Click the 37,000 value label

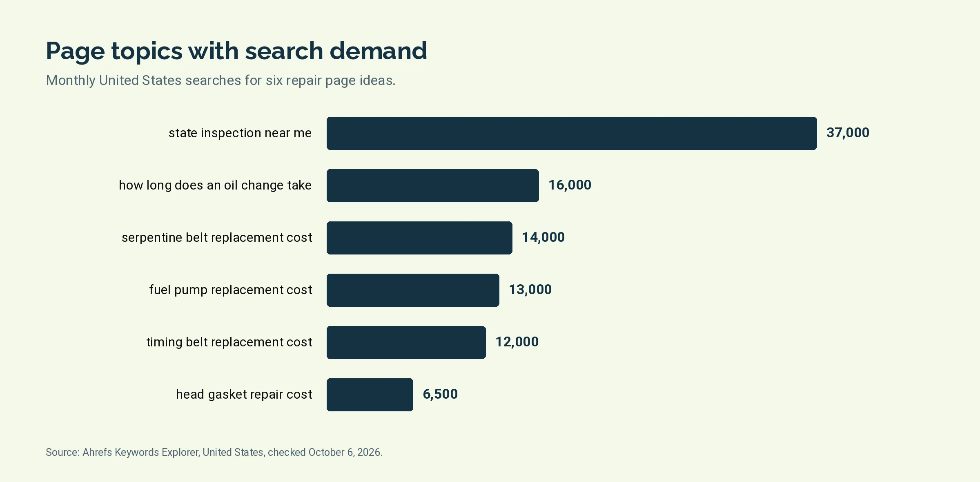pos(848,133)
